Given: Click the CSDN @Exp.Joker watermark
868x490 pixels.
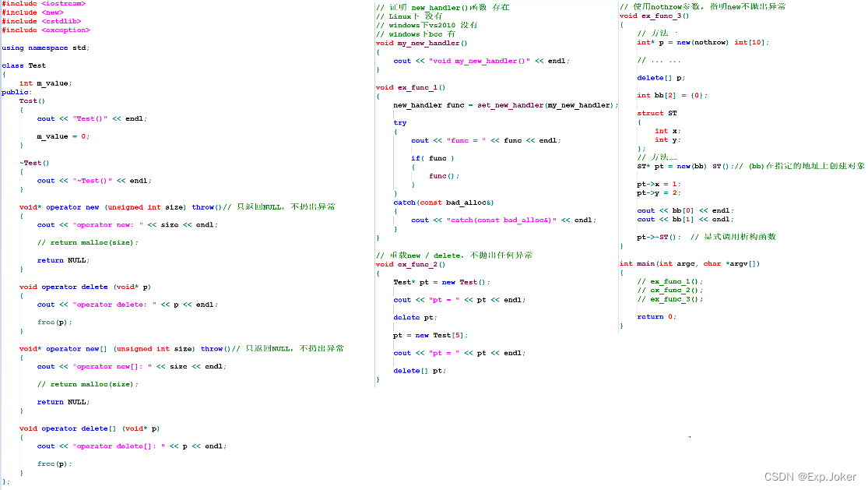Looking at the screenshot, I should coord(810,477).
